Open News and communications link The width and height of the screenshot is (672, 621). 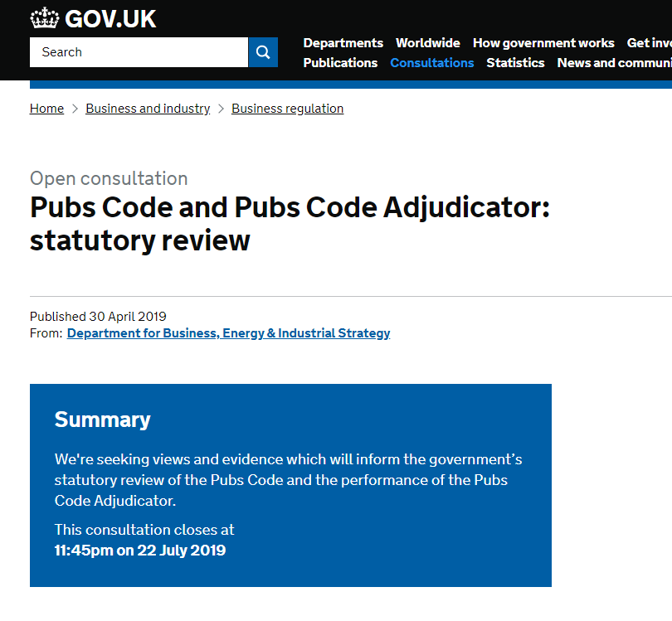(x=615, y=63)
